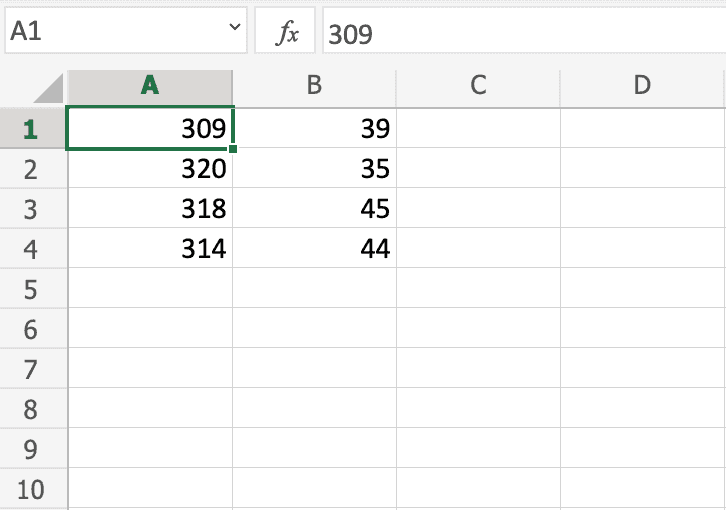The image size is (726, 510).
Task: Click cell B2 containing 35
Action: (314, 169)
